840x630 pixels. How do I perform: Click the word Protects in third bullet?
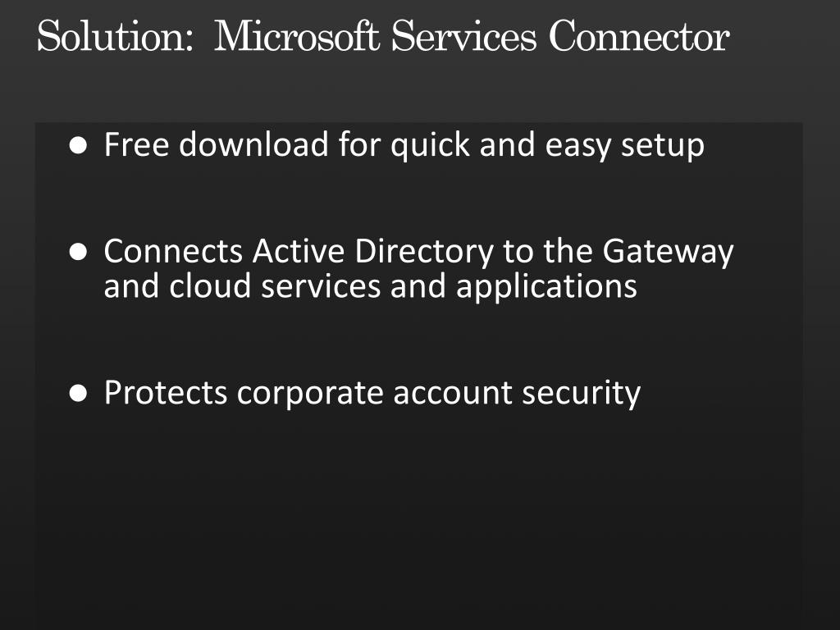click(166, 393)
